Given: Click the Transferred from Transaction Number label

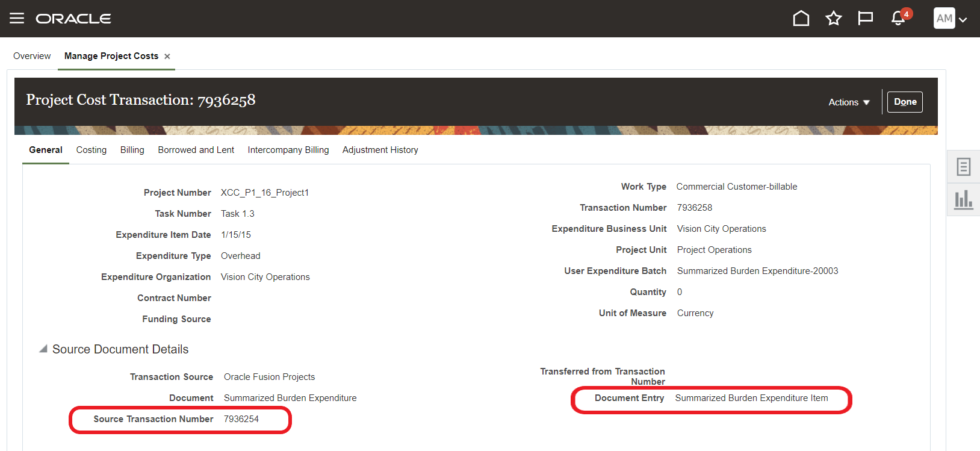Looking at the screenshot, I should (603, 376).
